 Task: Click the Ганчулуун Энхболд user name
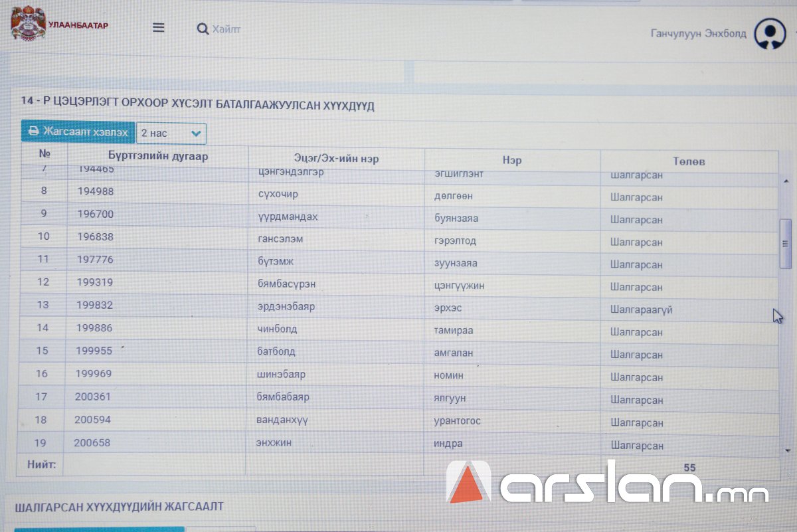pyautogui.click(x=699, y=34)
